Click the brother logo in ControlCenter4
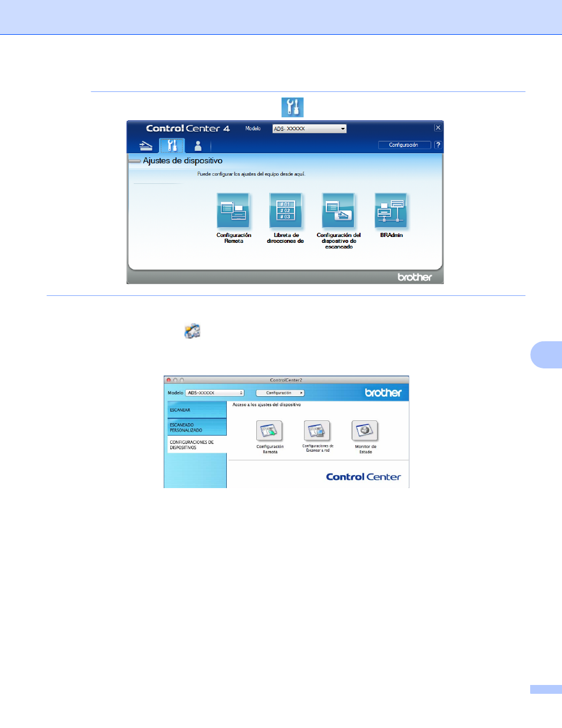The image size is (562, 728). coord(415,277)
